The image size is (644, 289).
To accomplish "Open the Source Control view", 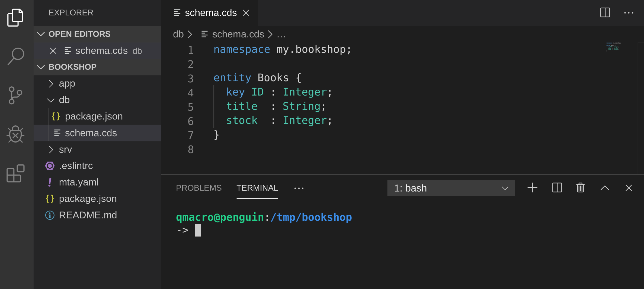I will pos(15,95).
